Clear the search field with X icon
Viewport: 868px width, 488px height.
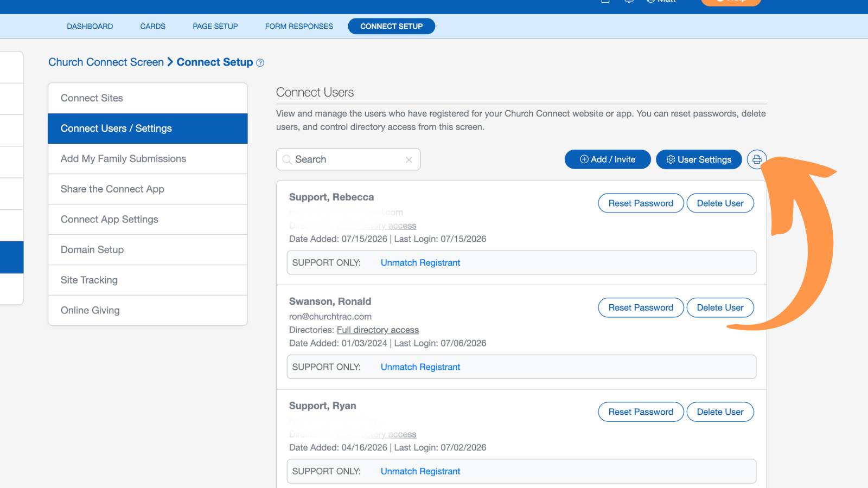(x=409, y=159)
